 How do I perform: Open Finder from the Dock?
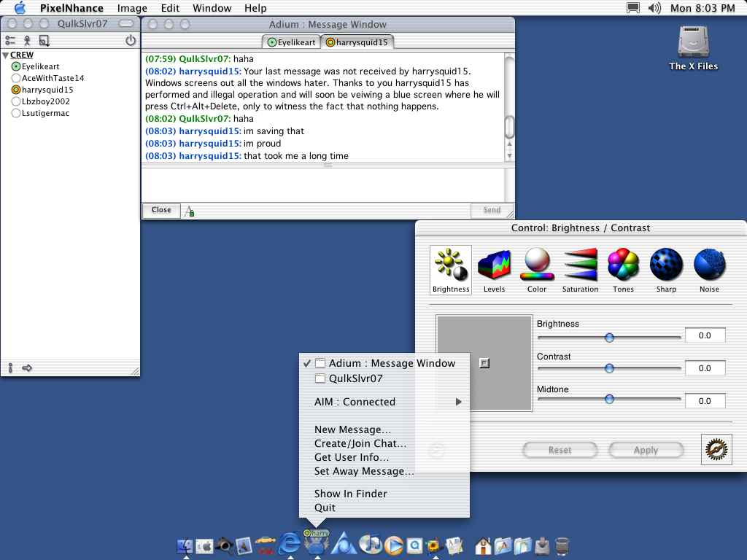click(185, 545)
